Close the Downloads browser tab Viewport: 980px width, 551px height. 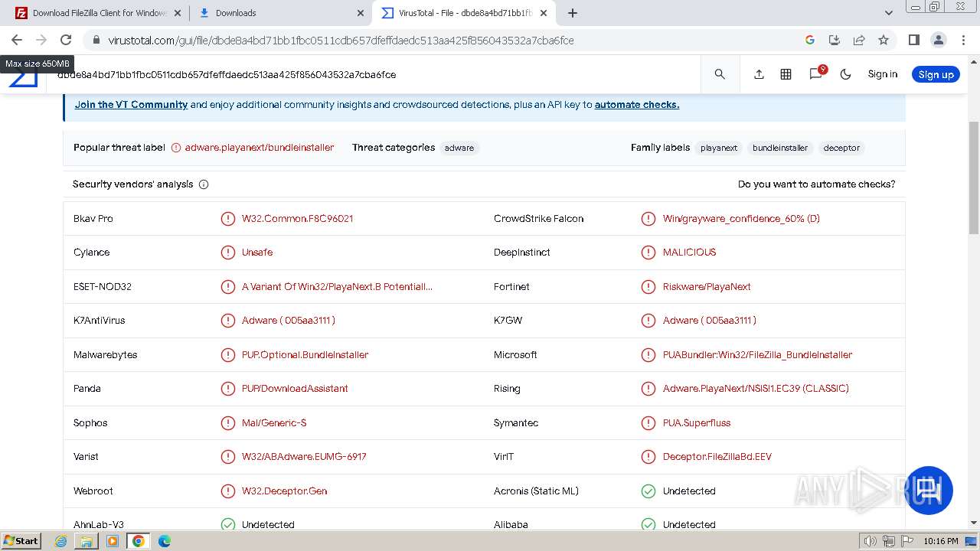(x=361, y=13)
